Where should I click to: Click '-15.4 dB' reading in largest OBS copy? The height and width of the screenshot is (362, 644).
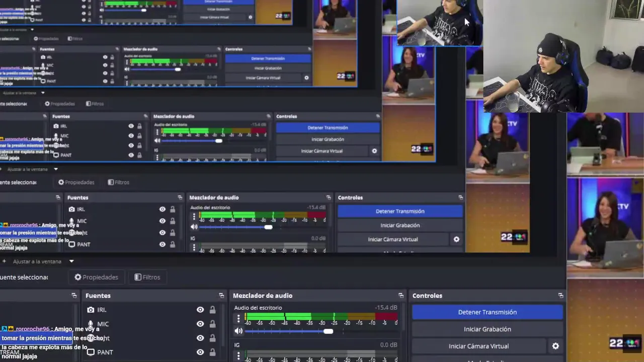386,308
